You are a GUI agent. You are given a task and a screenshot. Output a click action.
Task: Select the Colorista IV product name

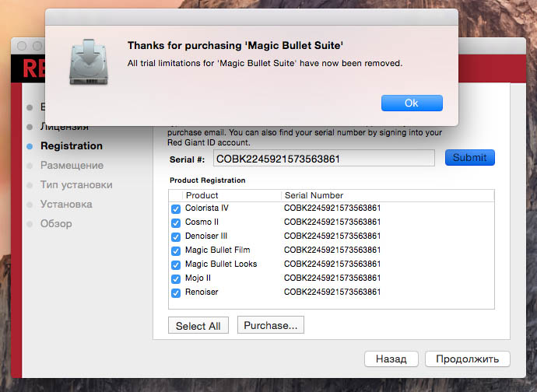207,208
